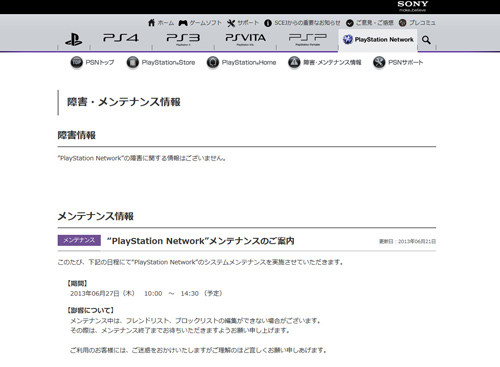The width and height of the screenshot is (500, 367).
Task: Click the PlayStation logo icon
Action: tap(74, 39)
